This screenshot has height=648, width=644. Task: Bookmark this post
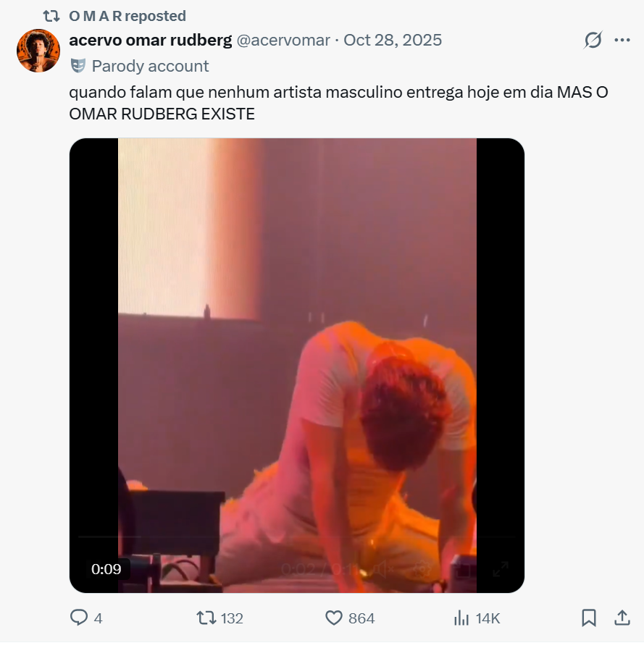pos(589,618)
